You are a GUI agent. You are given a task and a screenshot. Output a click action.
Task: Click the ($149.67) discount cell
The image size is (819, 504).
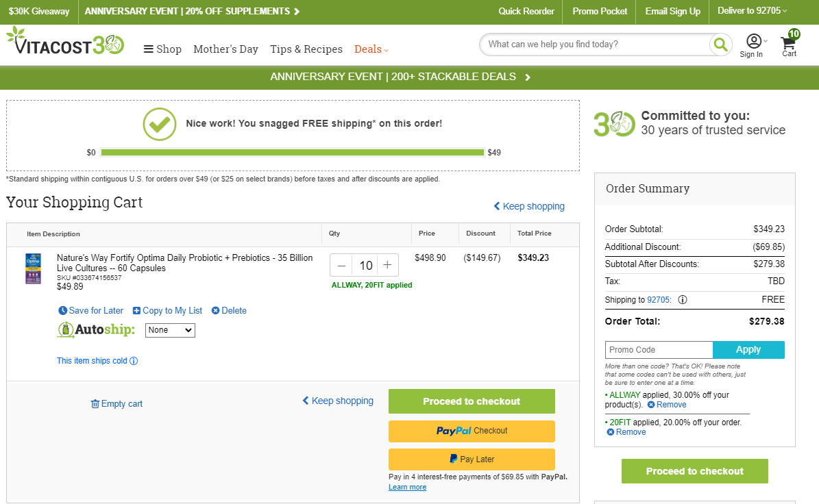click(x=482, y=257)
